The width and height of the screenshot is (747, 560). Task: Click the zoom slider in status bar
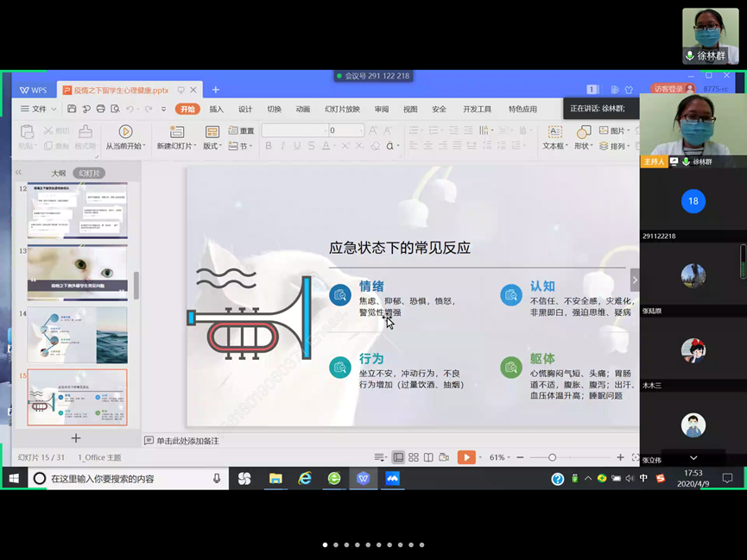[553, 457]
